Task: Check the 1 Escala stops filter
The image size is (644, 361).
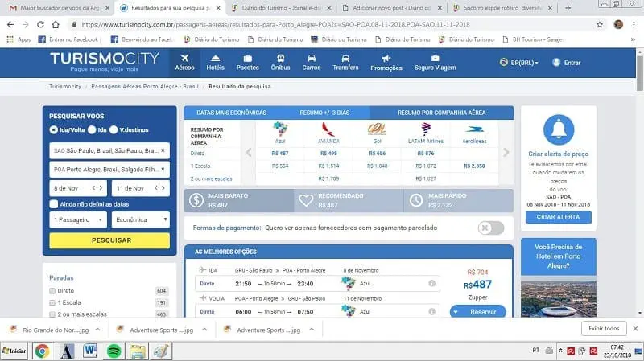Action: 52,303
